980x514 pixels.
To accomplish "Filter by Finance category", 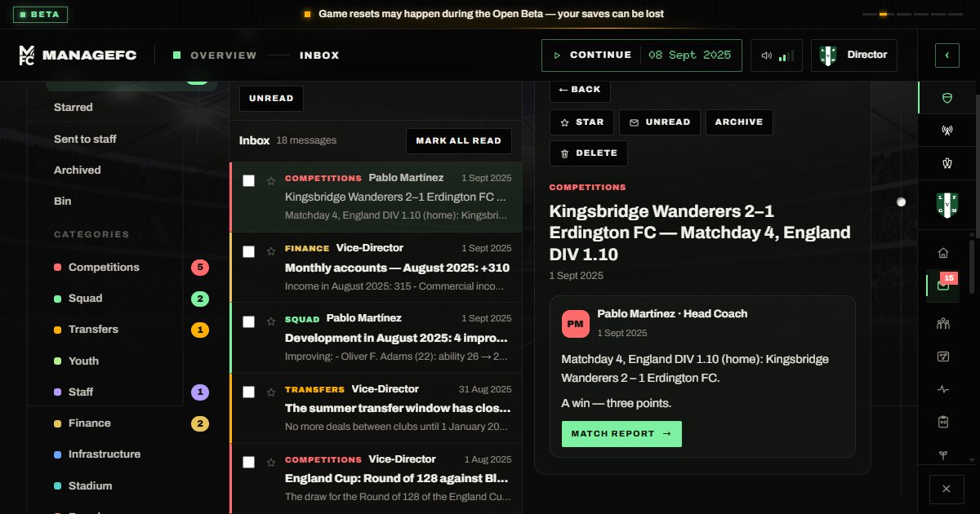I will click(131, 423).
